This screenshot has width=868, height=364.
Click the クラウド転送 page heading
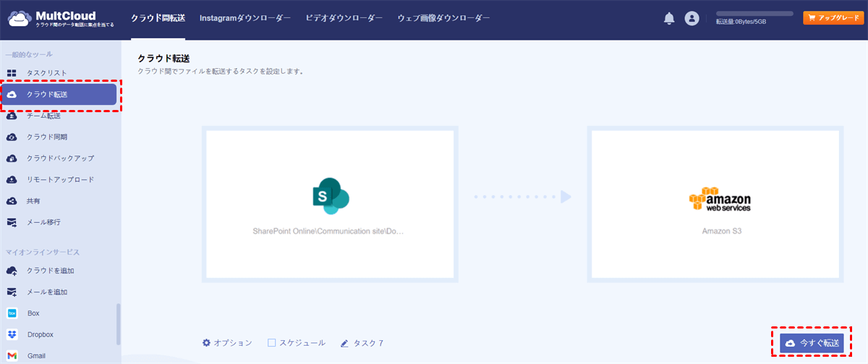163,58
